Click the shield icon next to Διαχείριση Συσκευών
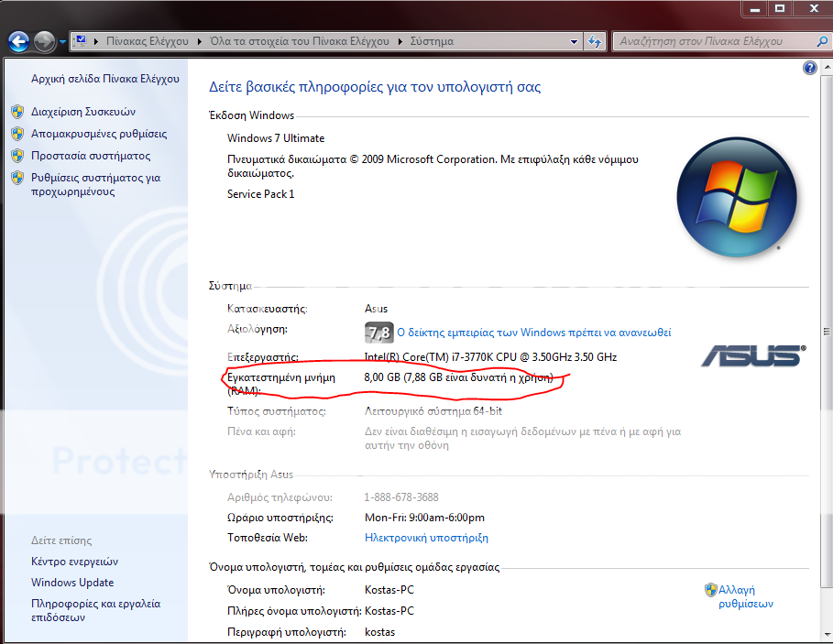833x644 pixels. 17,112
